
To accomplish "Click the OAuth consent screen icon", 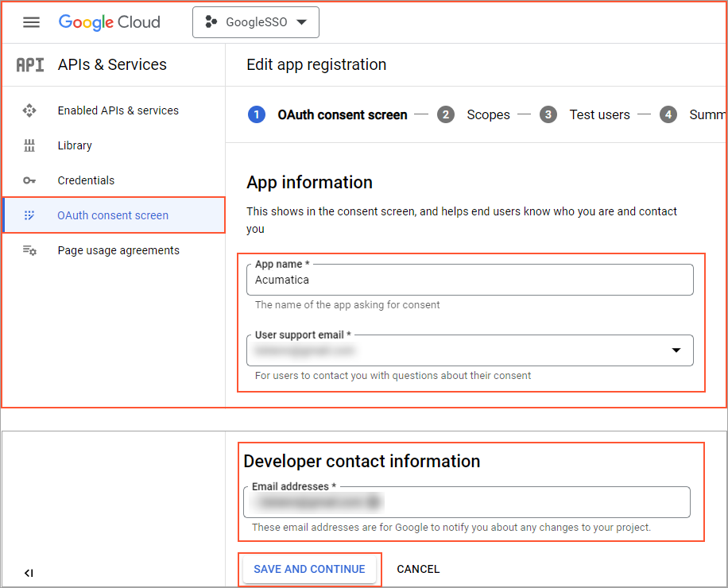I will [x=29, y=215].
